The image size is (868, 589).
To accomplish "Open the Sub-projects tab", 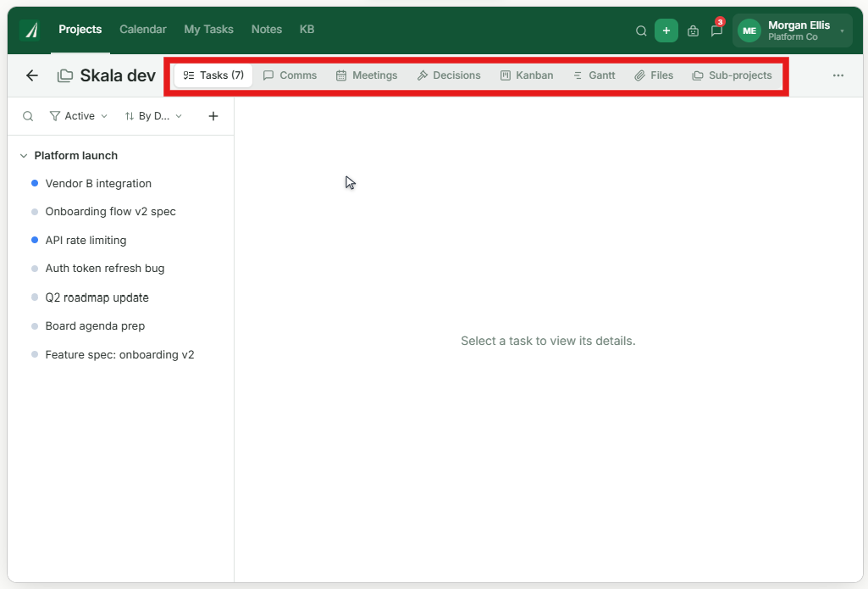I will (732, 75).
